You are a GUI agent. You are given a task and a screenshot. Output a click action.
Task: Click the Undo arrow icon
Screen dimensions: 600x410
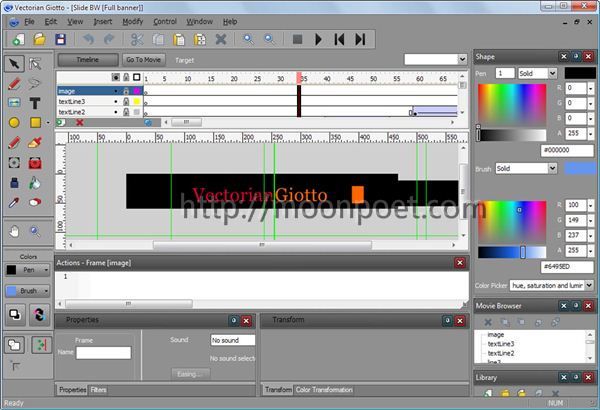click(x=88, y=39)
